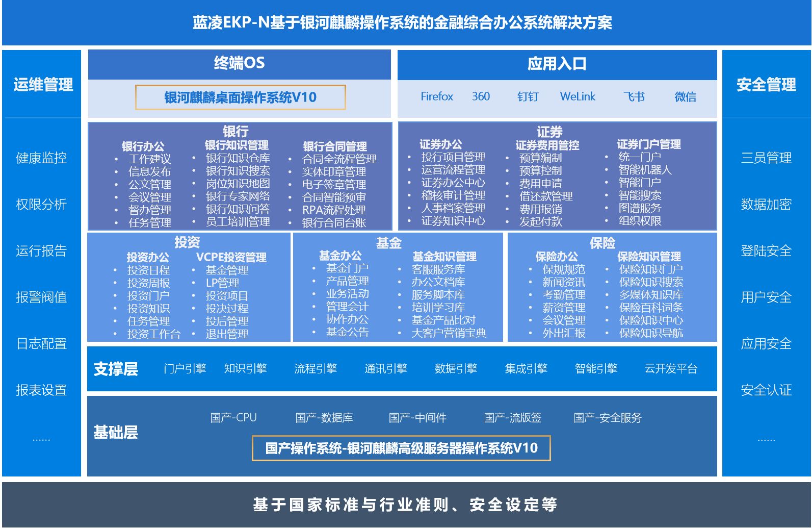Click 银行知识仓库 under 银行知识管理
This screenshot has height=528, width=812.
(238, 158)
